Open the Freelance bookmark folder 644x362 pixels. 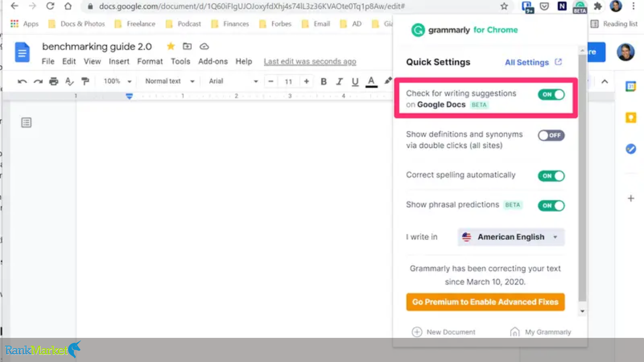point(135,24)
